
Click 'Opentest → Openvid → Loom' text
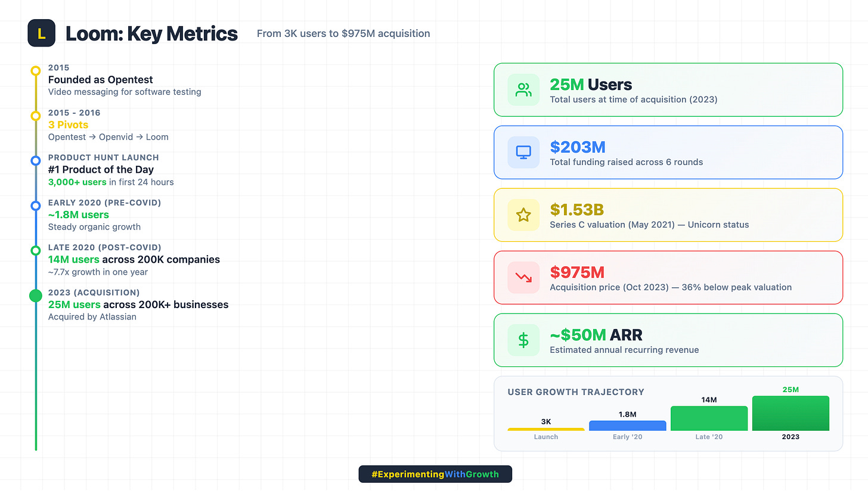[108, 137]
